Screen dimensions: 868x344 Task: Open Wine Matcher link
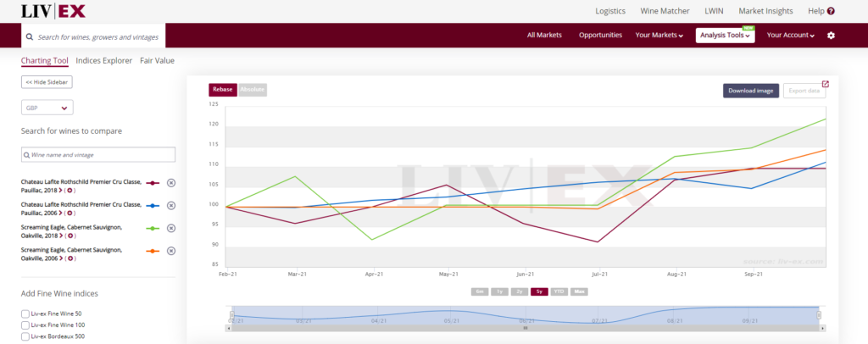coord(665,11)
